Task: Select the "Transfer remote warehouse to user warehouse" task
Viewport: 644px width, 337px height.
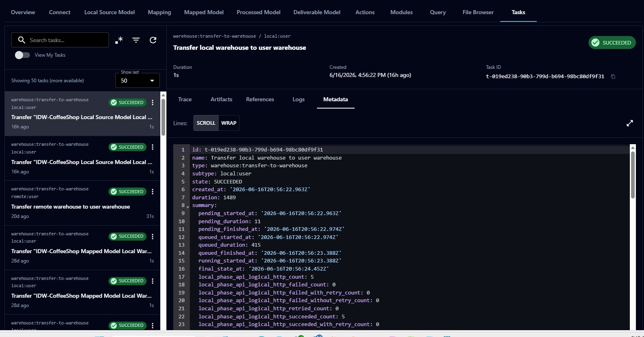Action: (x=83, y=203)
